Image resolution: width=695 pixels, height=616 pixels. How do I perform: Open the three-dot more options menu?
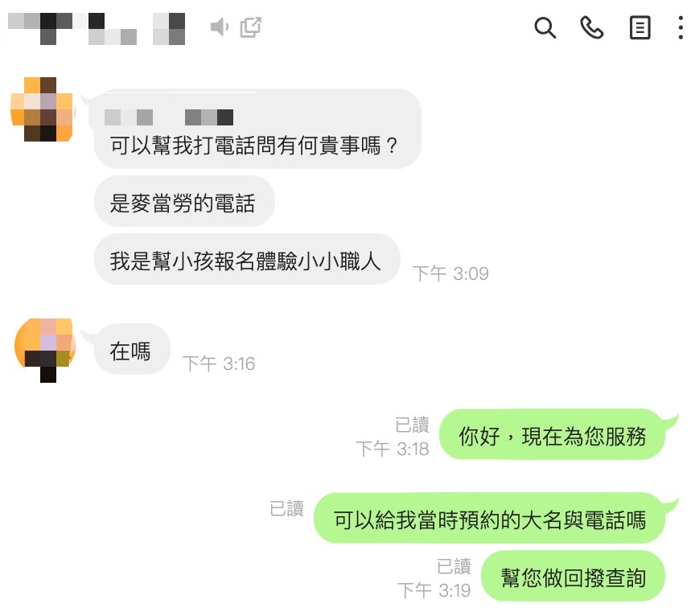[681, 28]
